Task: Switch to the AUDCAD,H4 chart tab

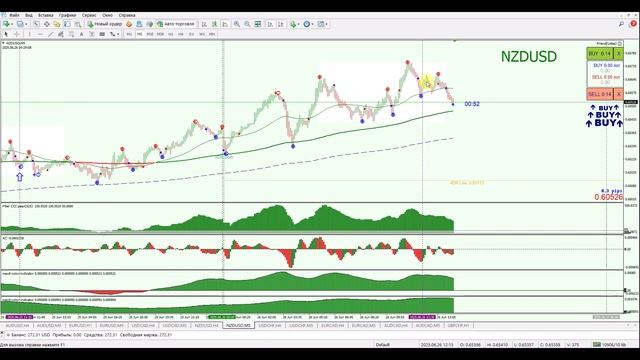Action: (x=396, y=326)
